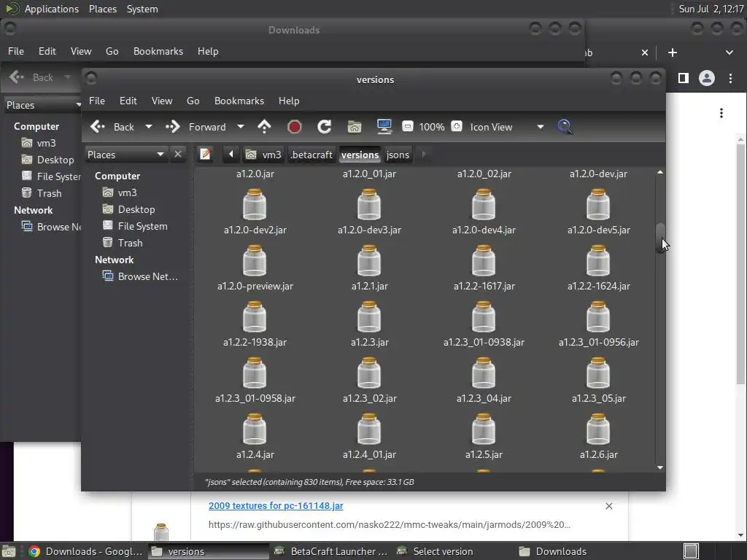The image size is (747, 560).
Task: Select a1.2.3_01-0938.jar file
Action: (x=484, y=324)
